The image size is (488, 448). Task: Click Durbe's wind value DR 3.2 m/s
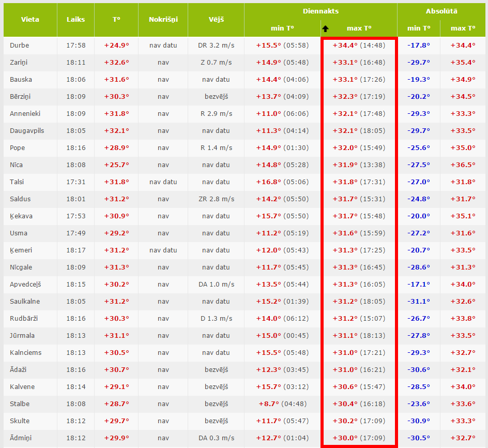click(216, 45)
